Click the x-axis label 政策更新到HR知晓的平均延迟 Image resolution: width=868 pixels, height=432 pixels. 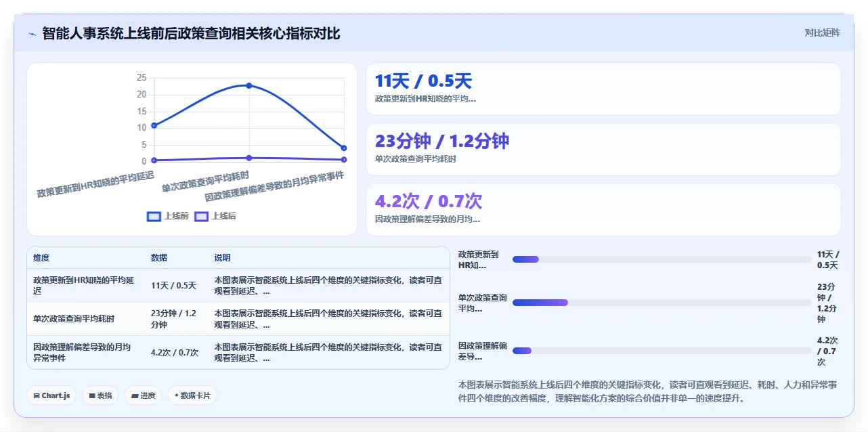tap(95, 183)
